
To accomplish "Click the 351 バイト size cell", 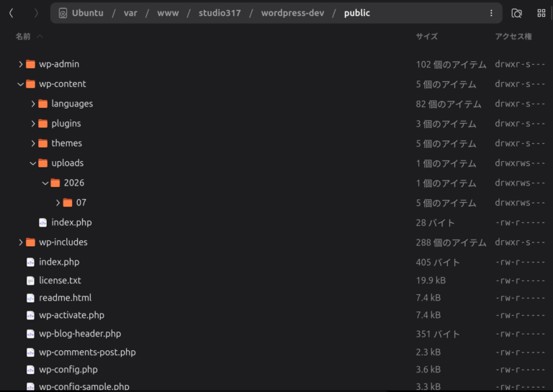I will tap(438, 334).
